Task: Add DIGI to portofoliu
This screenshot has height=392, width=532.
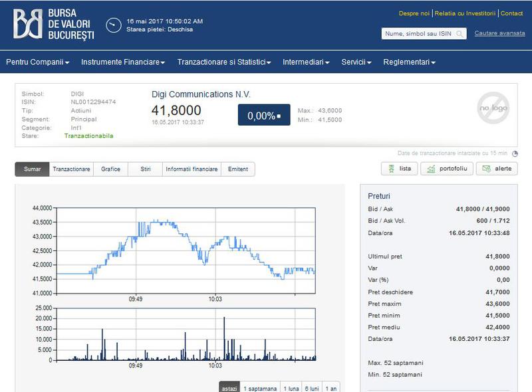Action: pos(446,169)
